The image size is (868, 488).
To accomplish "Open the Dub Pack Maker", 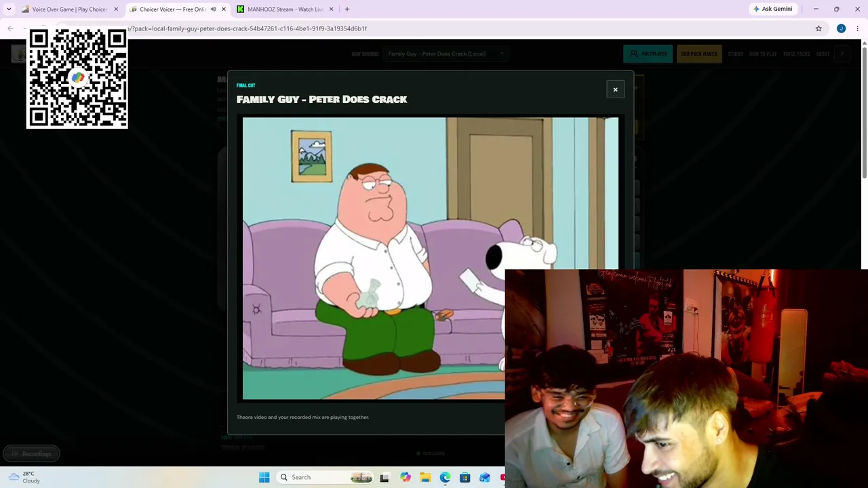I will [x=699, y=54].
